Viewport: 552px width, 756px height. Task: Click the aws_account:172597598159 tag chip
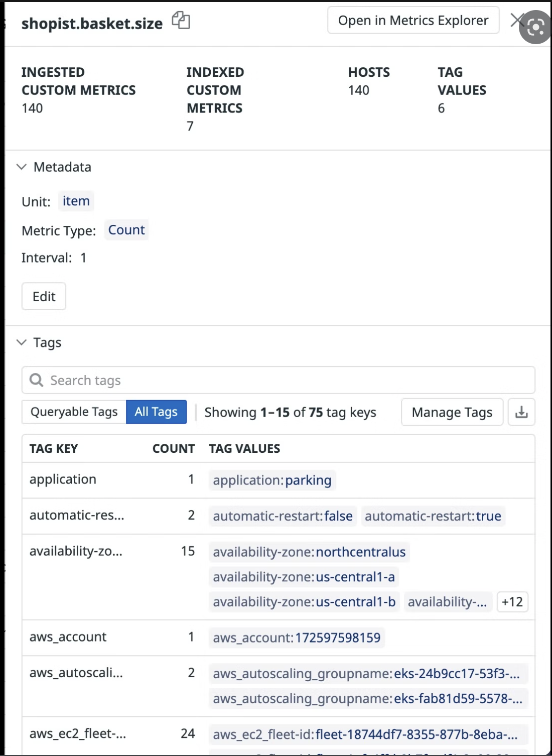click(297, 638)
